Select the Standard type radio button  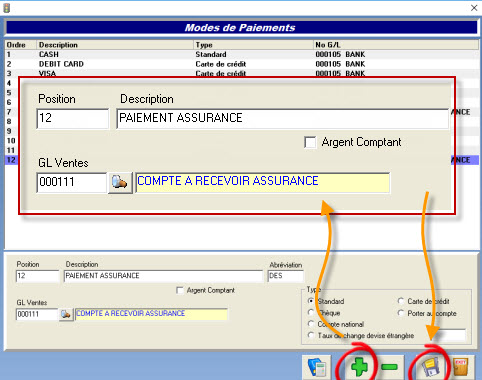[x=311, y=301]
